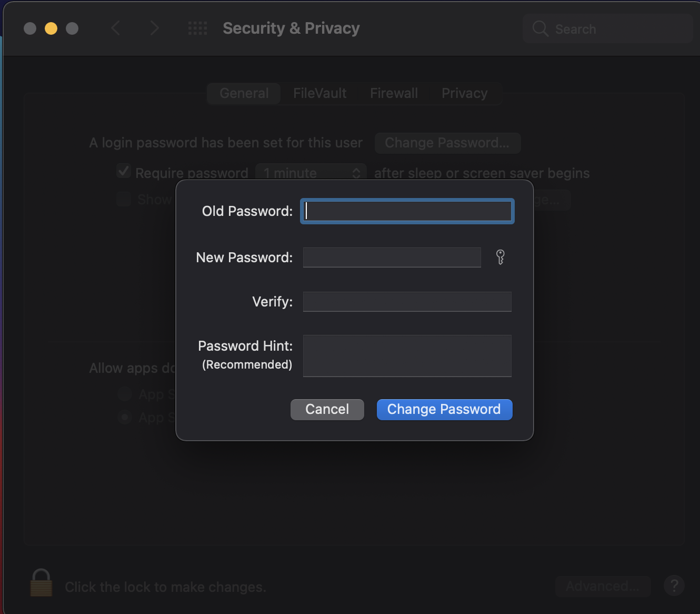This screenshot has width=700, height=614.
Task: Go back with the left chevron
Action: pyautogui.click(x=116, y=28)
